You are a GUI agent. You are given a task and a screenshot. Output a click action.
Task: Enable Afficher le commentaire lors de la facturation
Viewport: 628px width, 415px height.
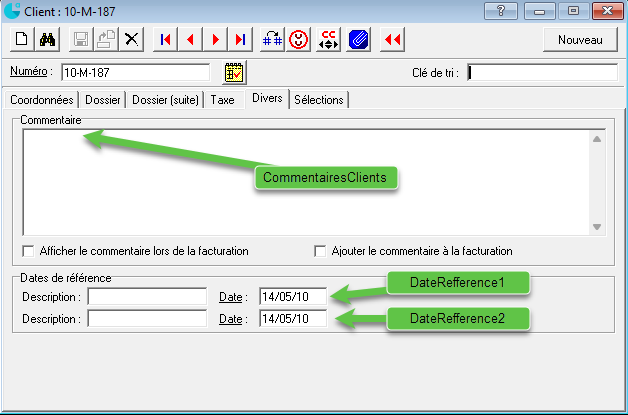(x=27, y=251)
